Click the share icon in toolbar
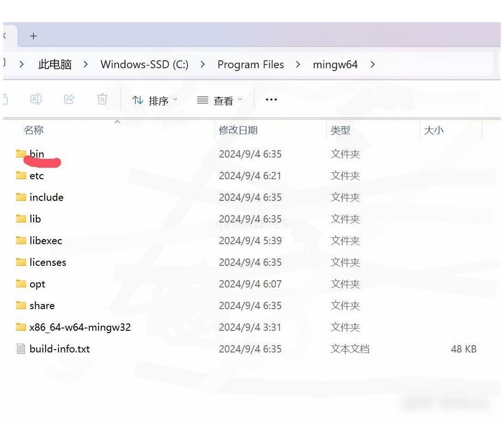The width and height of the screenshot is (504, 446). [x=69, y=99]
